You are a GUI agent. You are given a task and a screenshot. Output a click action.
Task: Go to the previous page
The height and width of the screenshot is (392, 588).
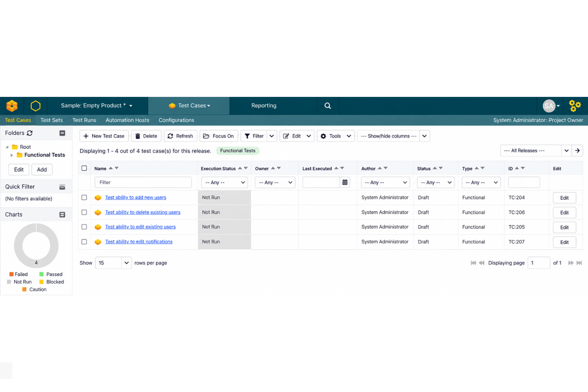pyautogui.click(x=482, y=263)
